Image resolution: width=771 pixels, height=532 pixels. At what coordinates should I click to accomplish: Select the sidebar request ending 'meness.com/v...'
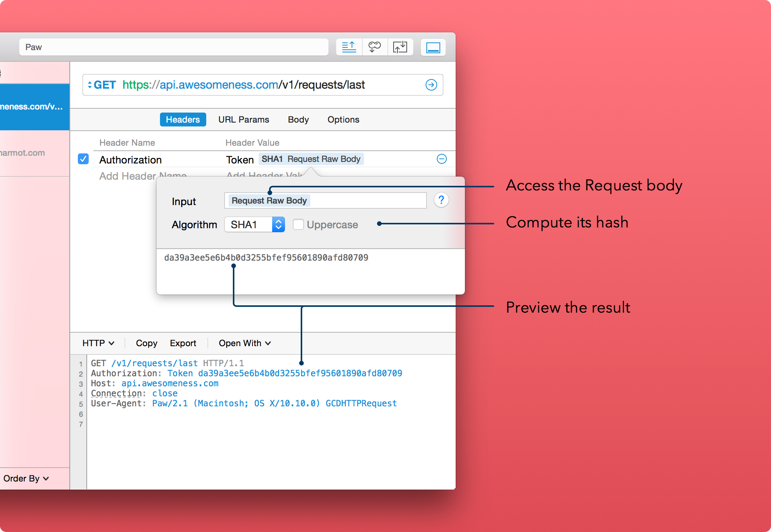[35, 107]
